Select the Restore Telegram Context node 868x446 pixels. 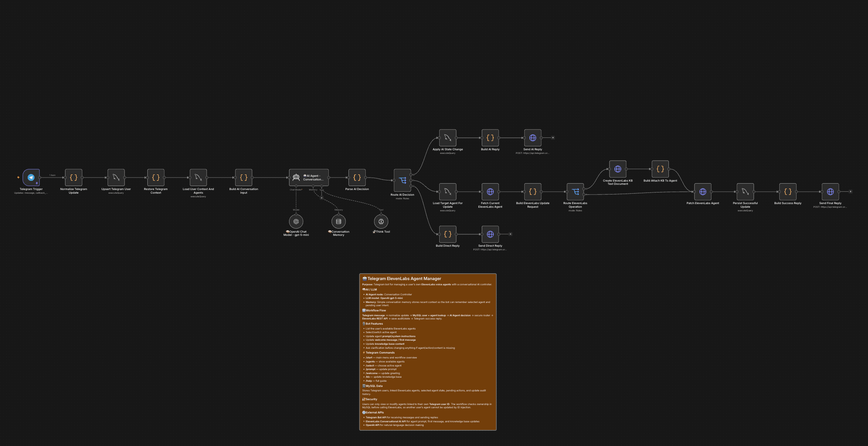click(x=156, y=177)
